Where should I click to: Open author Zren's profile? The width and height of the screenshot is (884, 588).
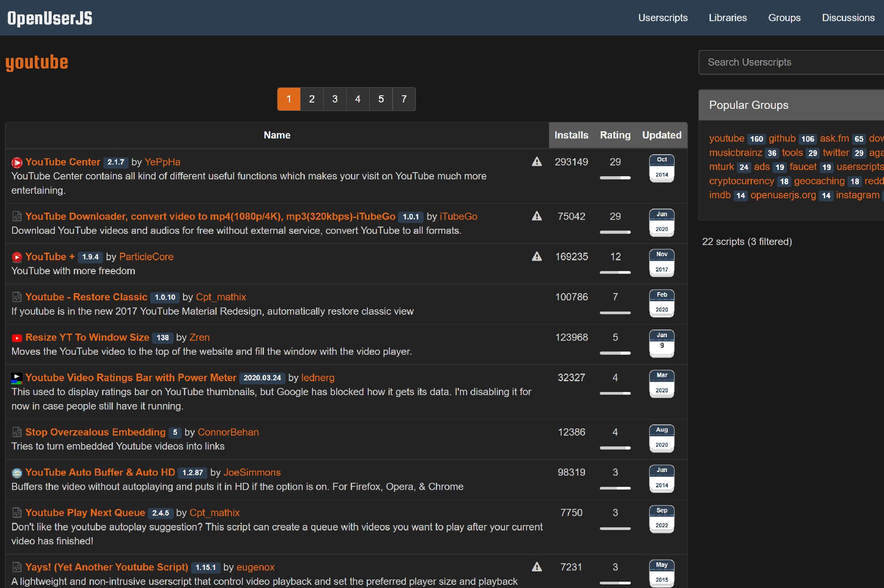[199, 337]
